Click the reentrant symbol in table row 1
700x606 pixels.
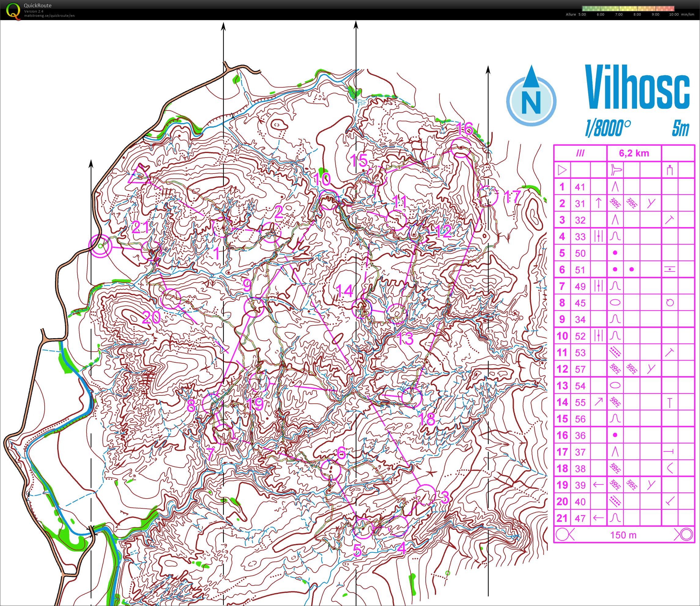click(615, 187)
